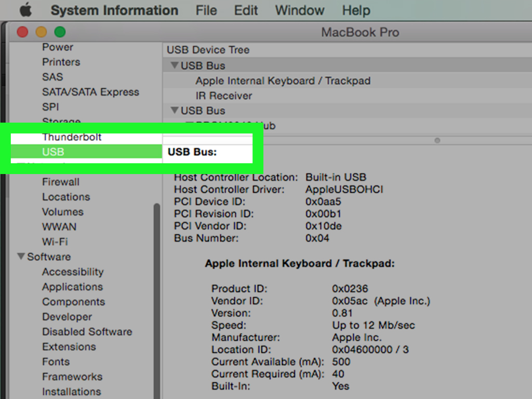Open the Window menu

point(300,10)
